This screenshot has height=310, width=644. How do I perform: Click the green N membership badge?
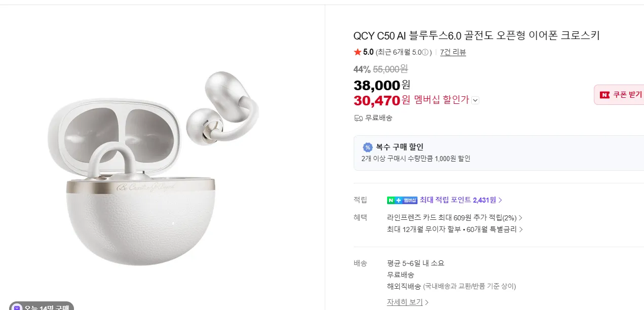click(402, 200)
